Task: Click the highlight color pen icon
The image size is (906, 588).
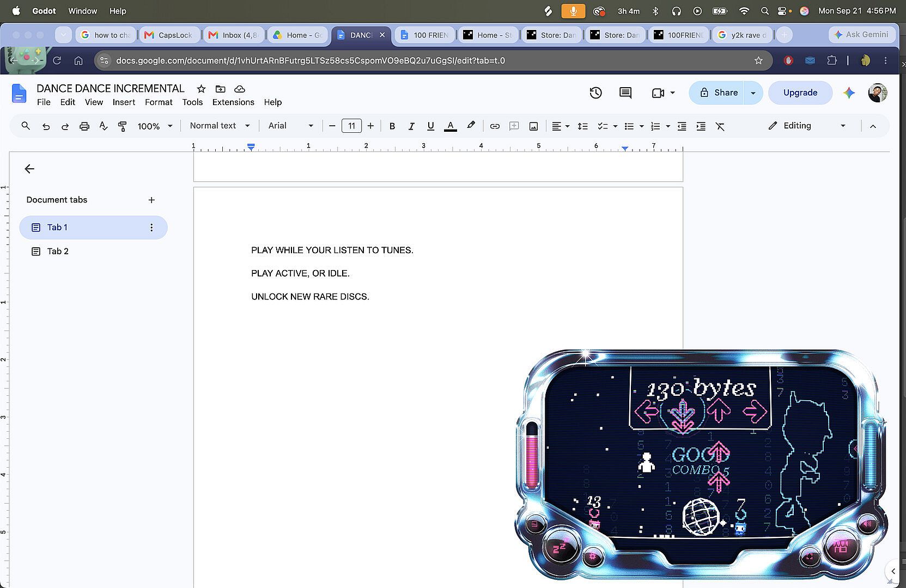Action: pyautogui.click(x=471, y=126)
